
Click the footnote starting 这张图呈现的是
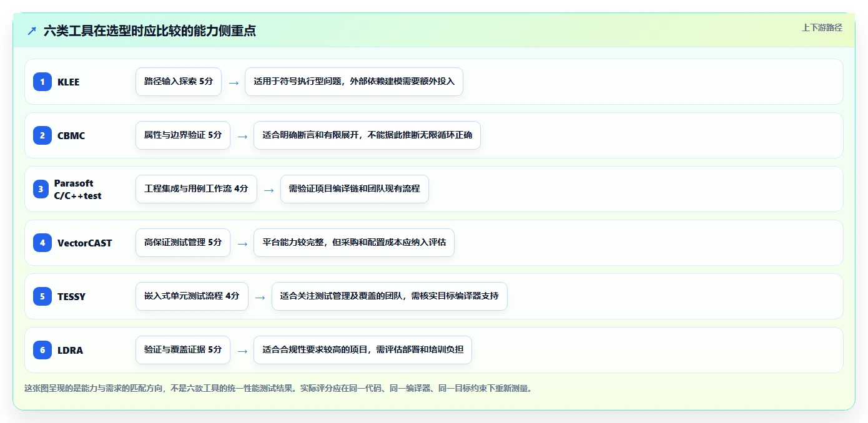(x=278, y=388)
